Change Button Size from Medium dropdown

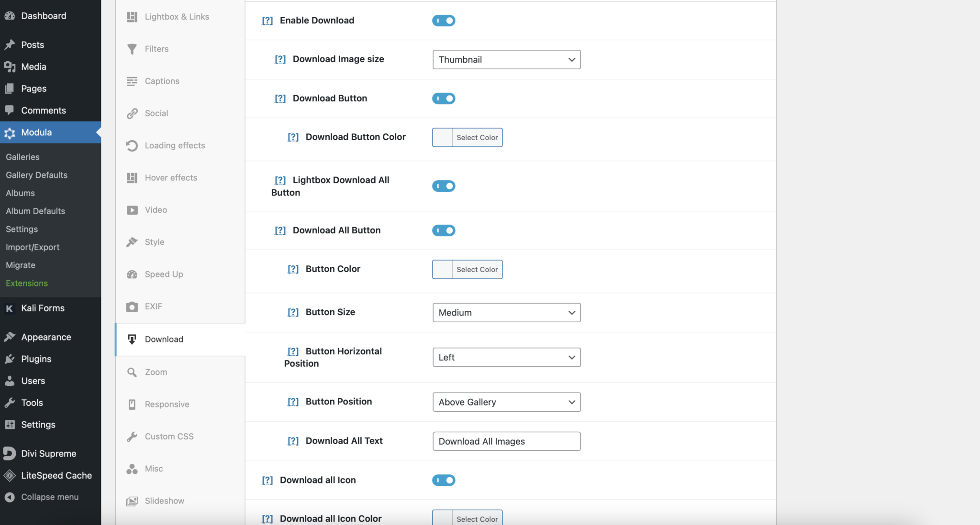point(506,312)
